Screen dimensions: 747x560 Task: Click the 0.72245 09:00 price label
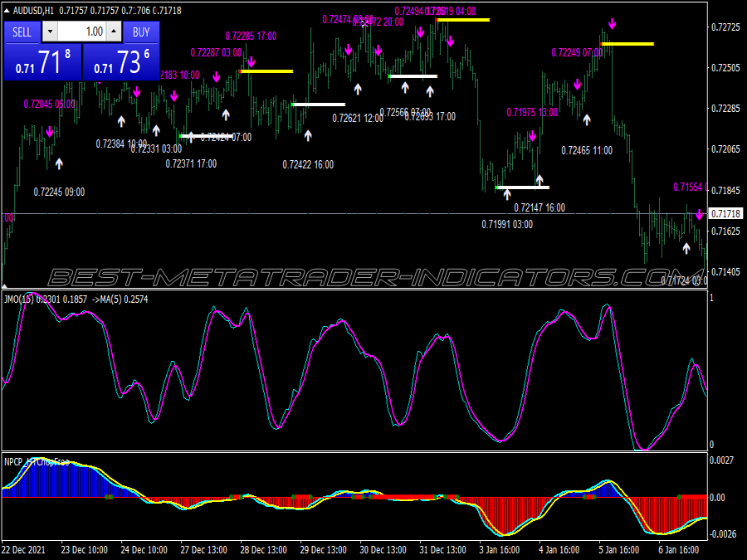tap(59, 192)
